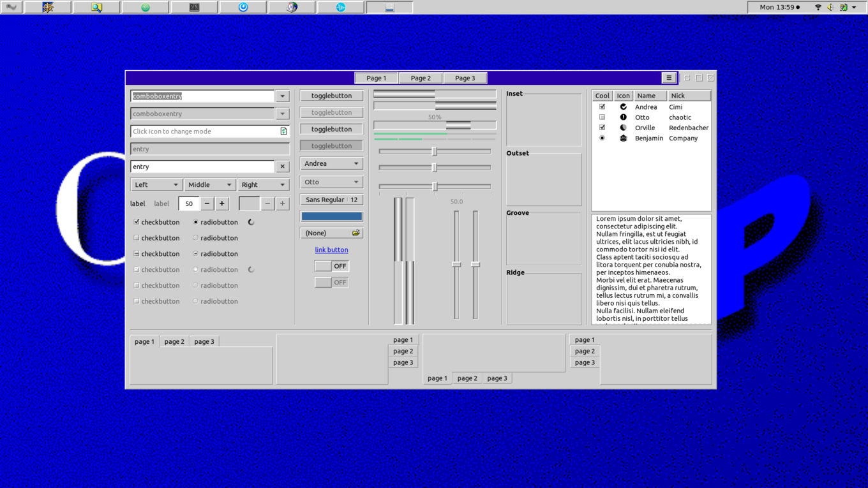Follow the link button hyperlink
Screen dimensions: 868x488
click(331, 250)
